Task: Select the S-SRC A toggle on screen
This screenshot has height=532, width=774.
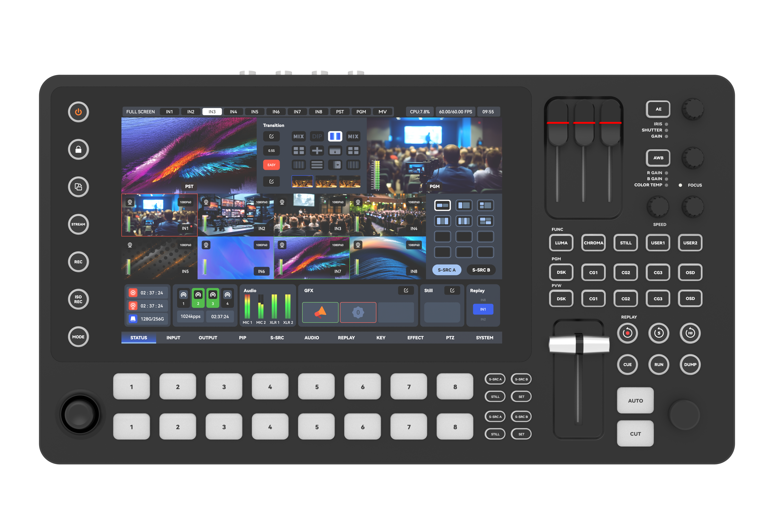Action: [447, 270]
